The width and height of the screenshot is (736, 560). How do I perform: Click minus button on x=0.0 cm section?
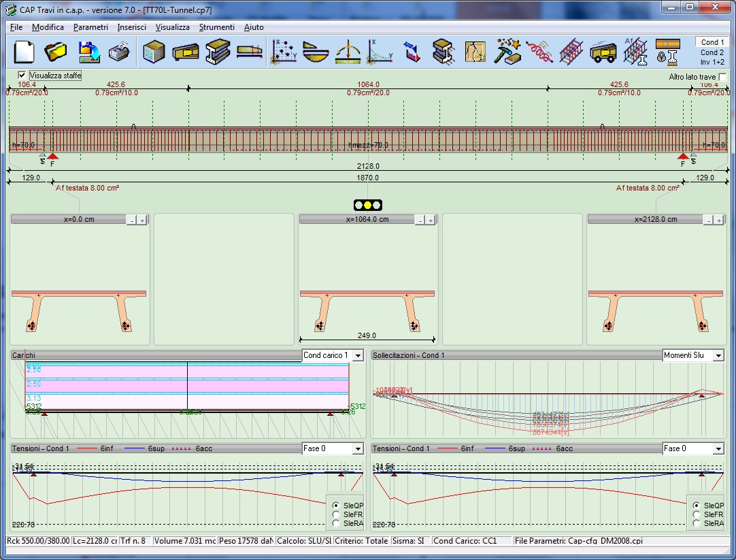[133, 220]
